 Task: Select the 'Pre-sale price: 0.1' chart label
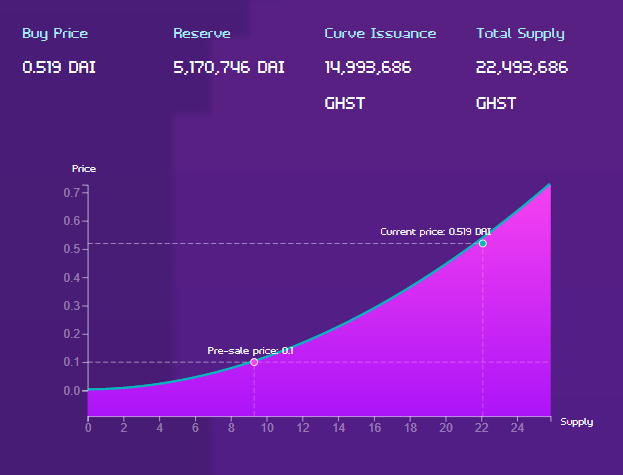click(x=250, y=350)
